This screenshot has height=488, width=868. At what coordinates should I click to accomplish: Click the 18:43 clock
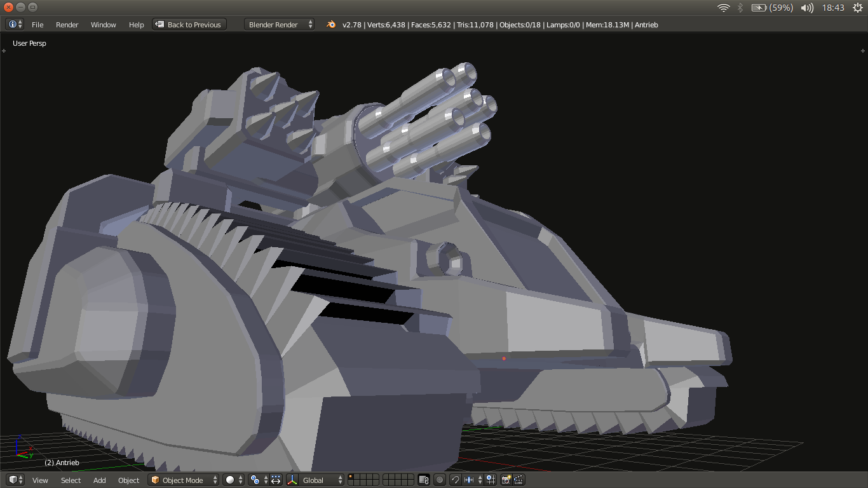832,8
